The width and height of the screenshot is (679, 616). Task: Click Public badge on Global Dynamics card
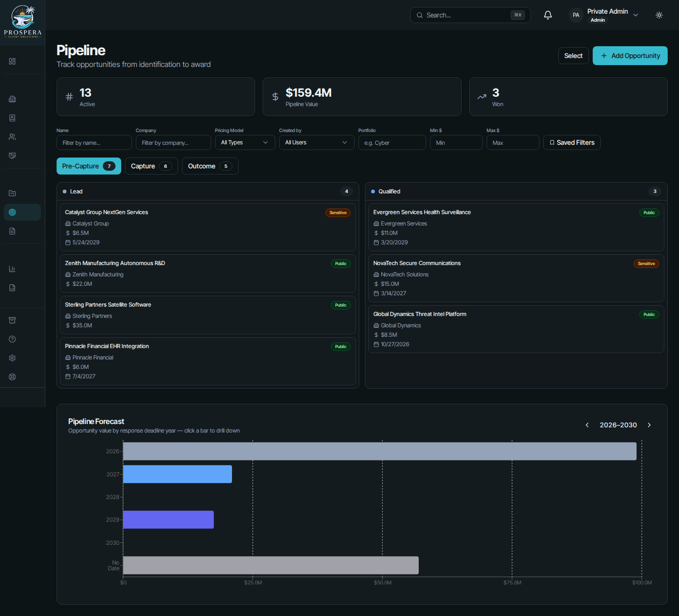pos(649,315)
